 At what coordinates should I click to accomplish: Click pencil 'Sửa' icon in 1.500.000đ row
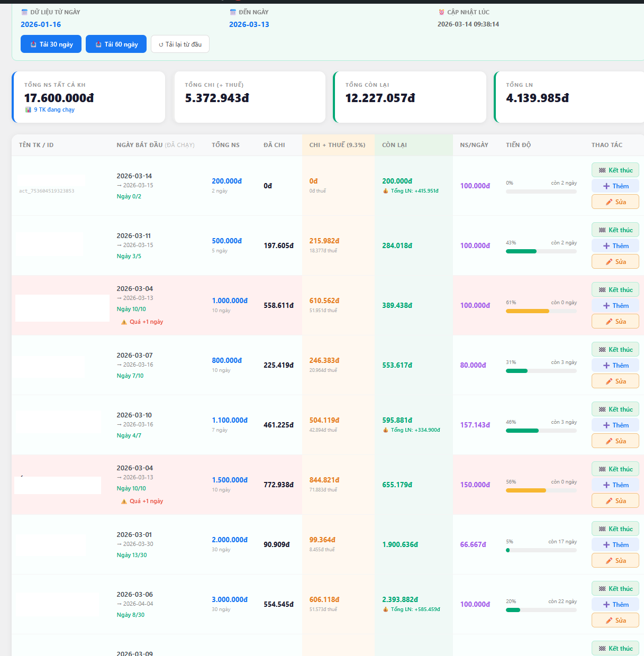pos(609,501)
